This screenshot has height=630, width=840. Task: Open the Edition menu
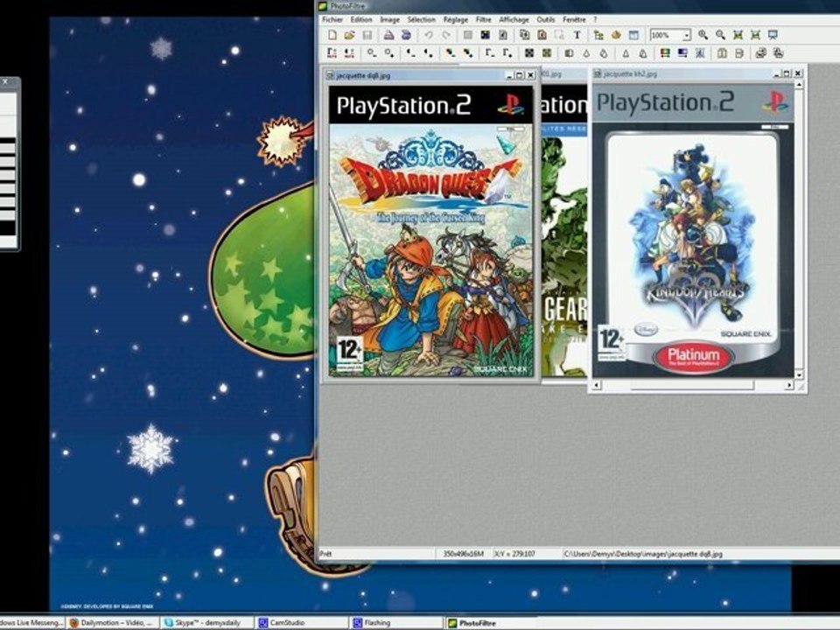361,19
